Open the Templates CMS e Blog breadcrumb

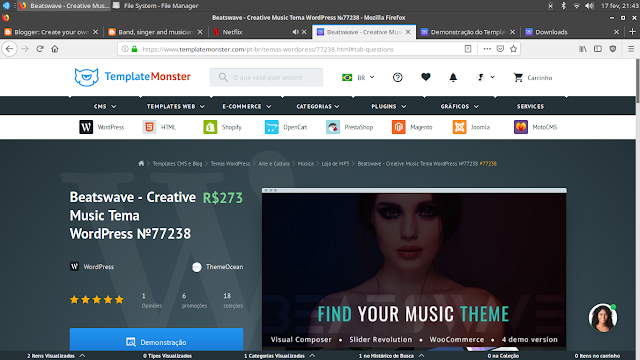pos(177,163)
